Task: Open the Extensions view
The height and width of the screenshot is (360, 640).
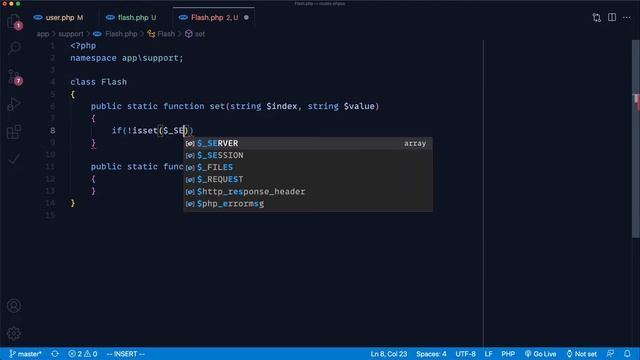Action: coord(14,132)
